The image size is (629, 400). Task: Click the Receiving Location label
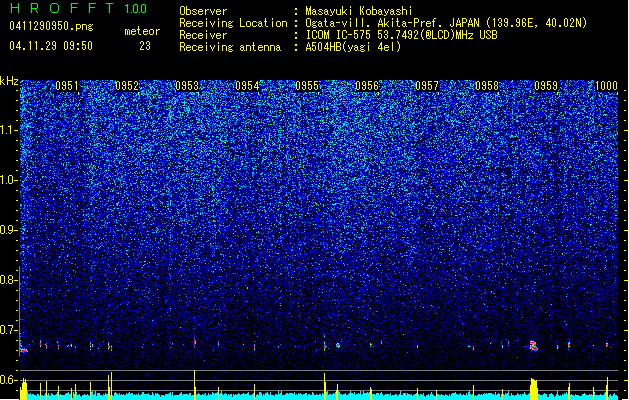click(x=233, y=23)
